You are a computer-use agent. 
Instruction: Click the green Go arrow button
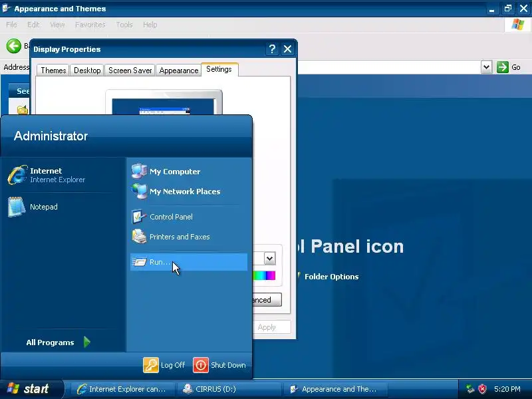coord(503,67)
